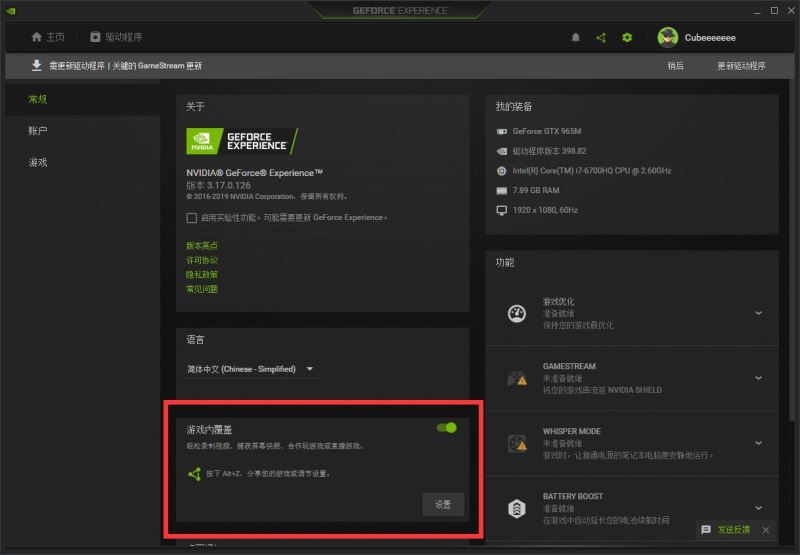The width and height of the screenshot is (800, 555).
Task: Go to the 主页 home tab
Action: click(x=48, y=37)
